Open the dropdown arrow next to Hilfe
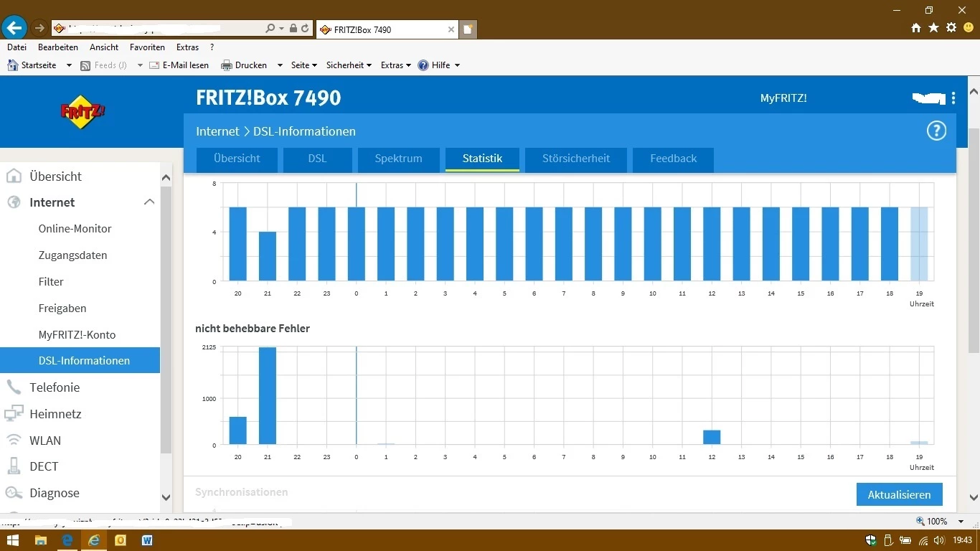The height and width of the screenshot is (551, 980). (x=457, y=65)
